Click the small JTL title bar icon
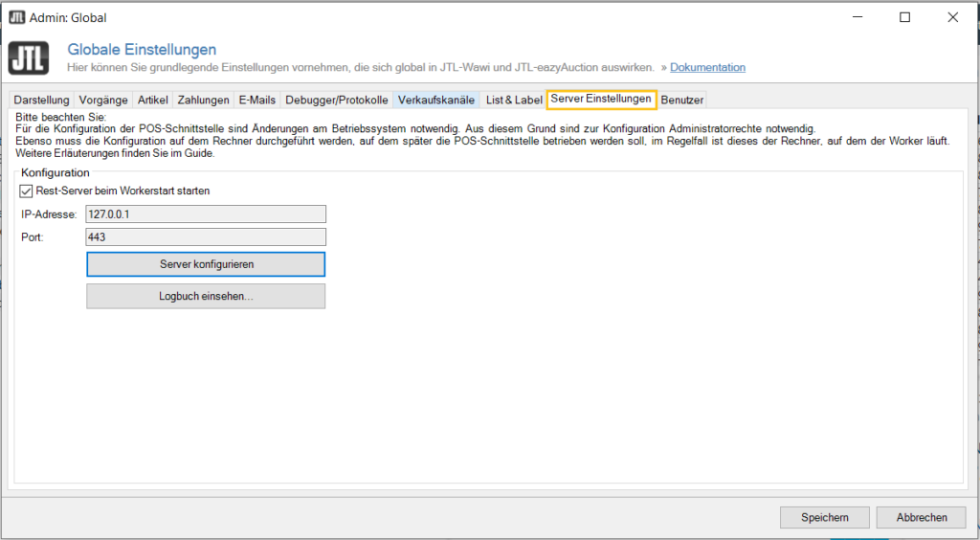The image size is (980, 540). [17, 17]
